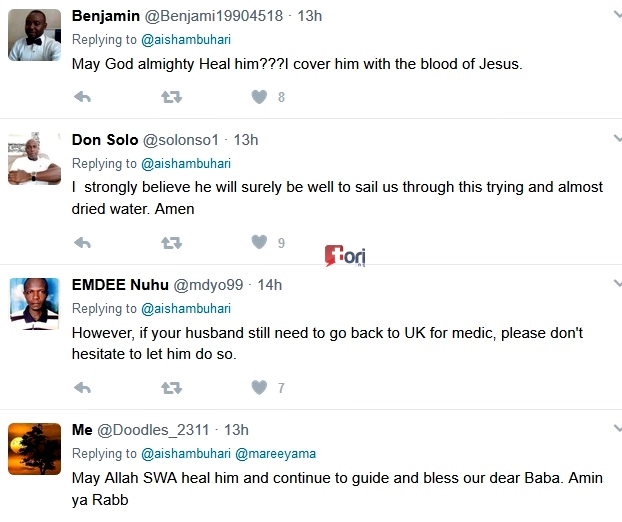The image size is (622, 522).
Task: Retweet Don Solo's tweet
Action: tap(171, 242)
